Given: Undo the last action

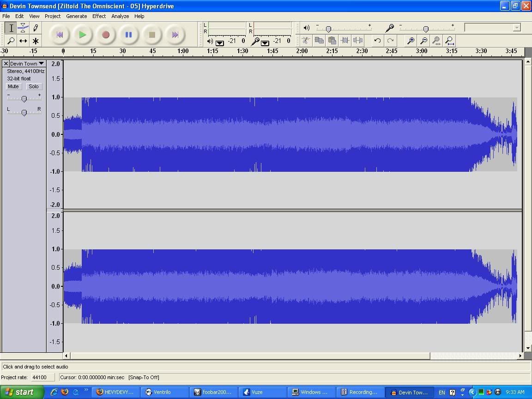Looking at the screenshot, I should coord(377,41).
